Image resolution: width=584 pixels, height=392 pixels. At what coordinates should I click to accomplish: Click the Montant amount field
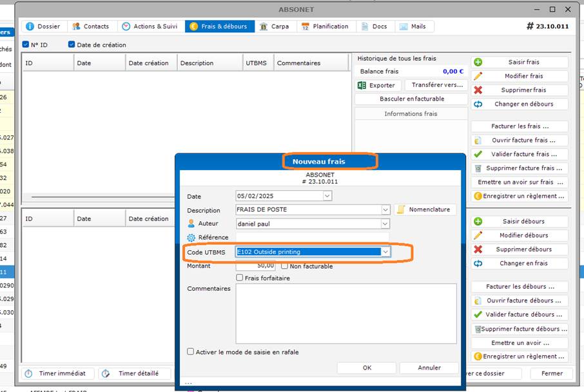[256, 266]
